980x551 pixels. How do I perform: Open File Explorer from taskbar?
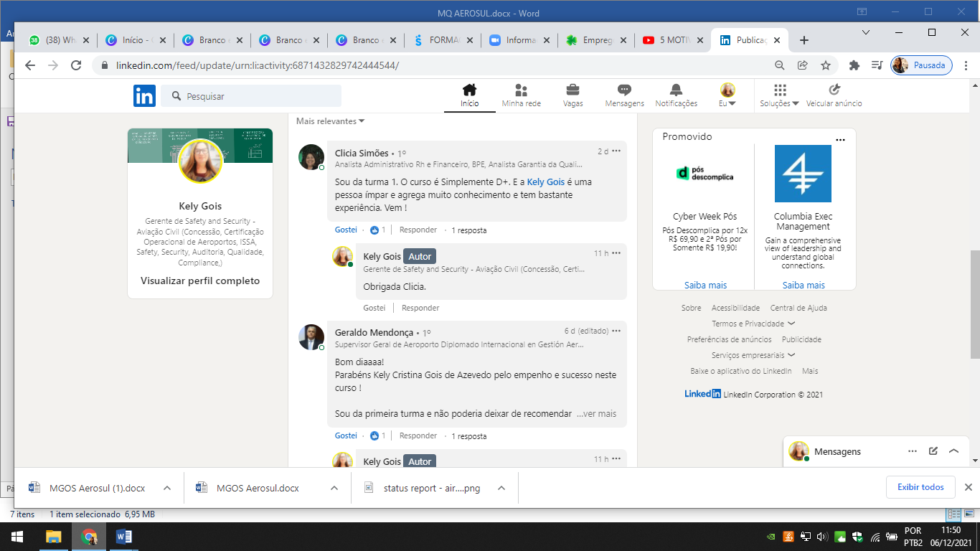(x=53, y=537)
